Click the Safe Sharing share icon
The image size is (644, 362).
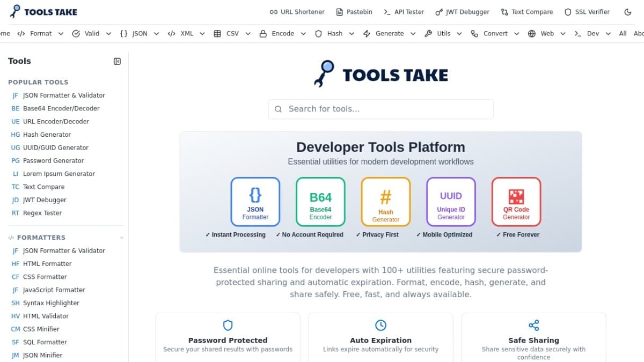click(x=533, y=325)
